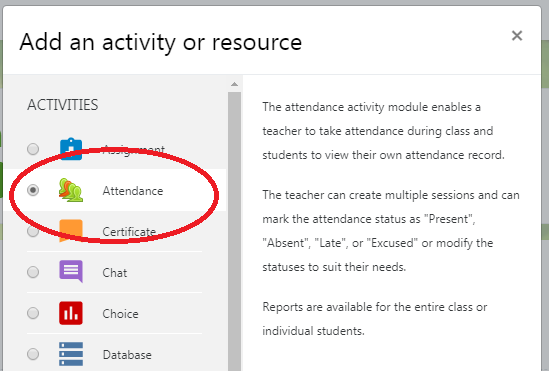This screenshot has height=371, width=549.
Task: Click the Chat activity label
Action: click(114, 273)
